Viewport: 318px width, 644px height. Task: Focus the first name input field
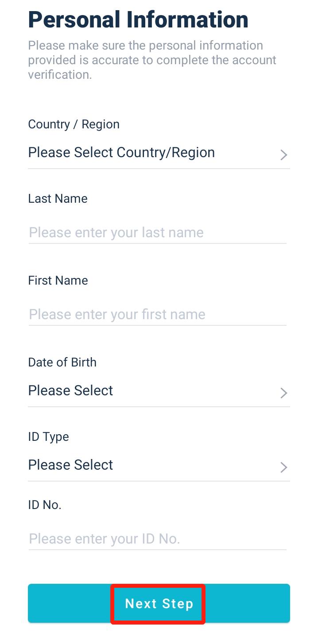point(157,315)
